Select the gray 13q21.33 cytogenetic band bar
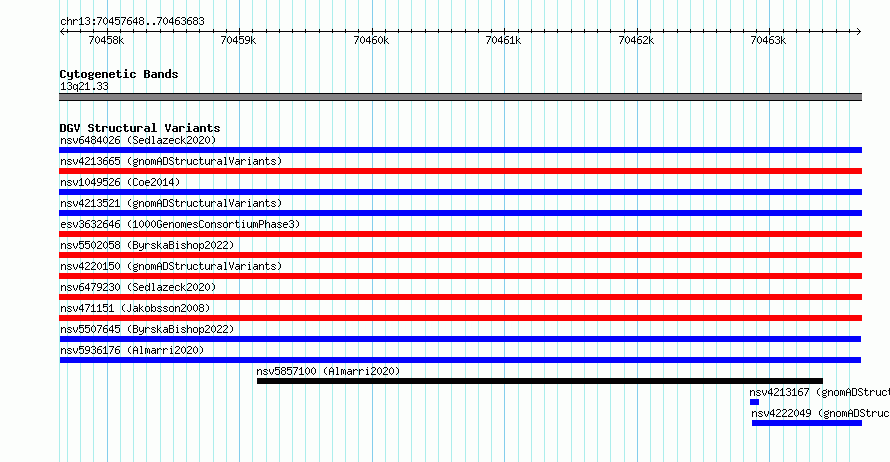The image size is (890, 462). click(460, 97)
